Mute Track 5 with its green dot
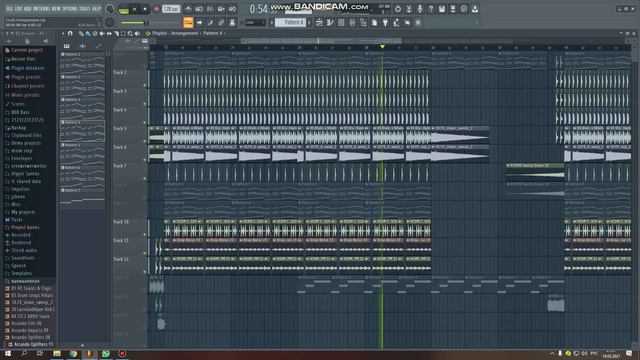Viewport: 640px width, 360px height. 145,141
